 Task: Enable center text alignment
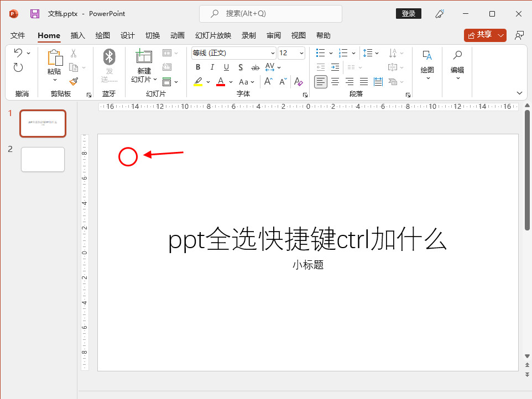(x=335, y=82)
